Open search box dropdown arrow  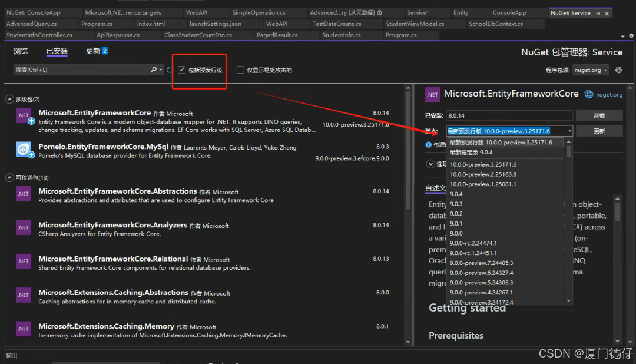tap(161, 70)
